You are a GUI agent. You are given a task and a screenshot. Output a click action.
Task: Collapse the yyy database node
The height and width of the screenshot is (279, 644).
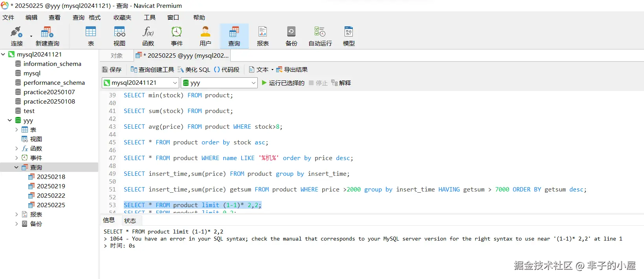[x=10, y=120]
